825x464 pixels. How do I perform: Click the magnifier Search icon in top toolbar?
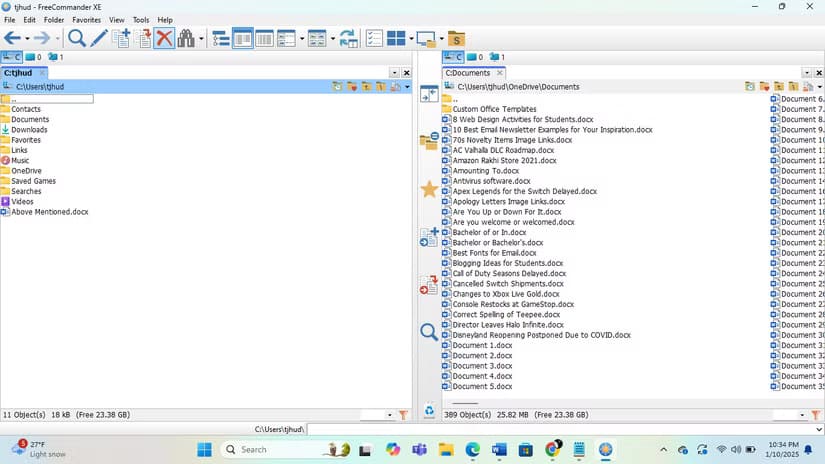[x=76, y=39]
